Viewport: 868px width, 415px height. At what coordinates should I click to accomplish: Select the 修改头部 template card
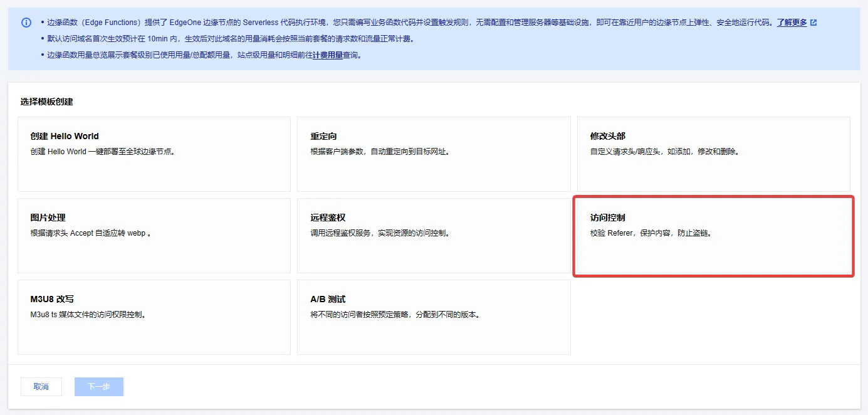coord(713,154)
